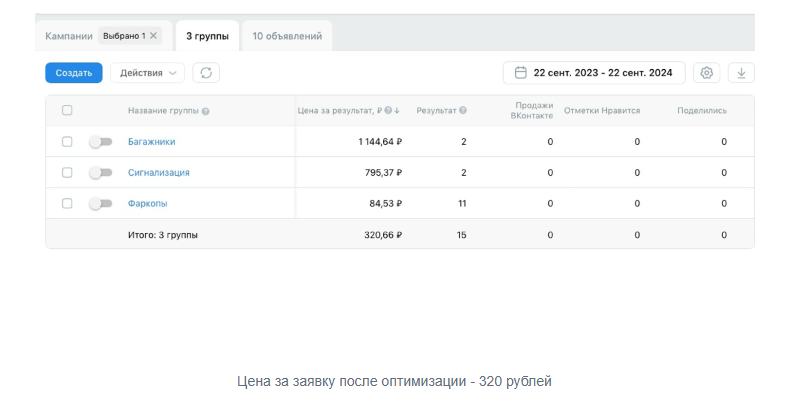The width and height of the screenshot is (800, 404).
Task: Click help icon next to Результат header
Action: point(463,110)
